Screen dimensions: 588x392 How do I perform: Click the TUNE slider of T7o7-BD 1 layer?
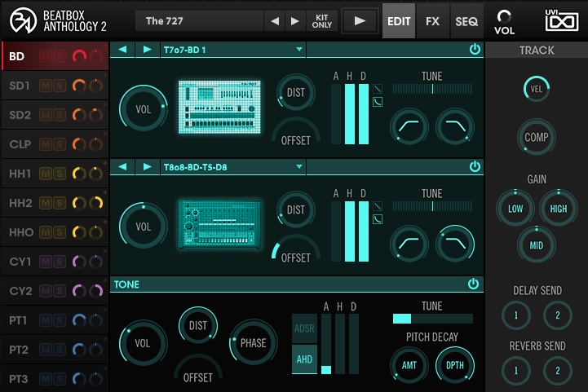tap(432, 89)
